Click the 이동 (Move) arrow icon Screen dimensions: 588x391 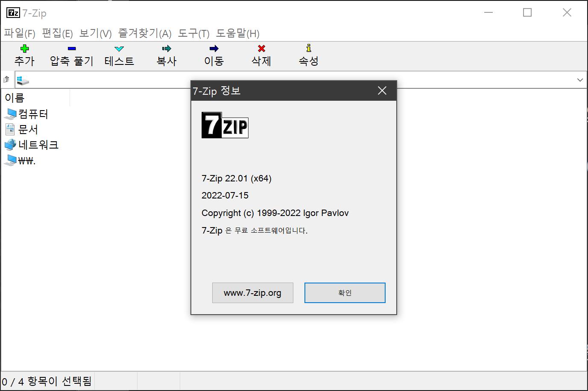214,49
